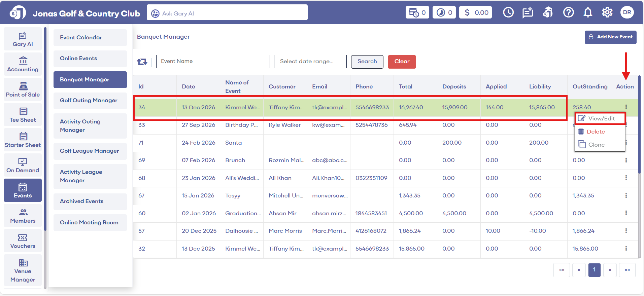Click the notifications bell icon
The image size is (644, 296).
[588, 12]
